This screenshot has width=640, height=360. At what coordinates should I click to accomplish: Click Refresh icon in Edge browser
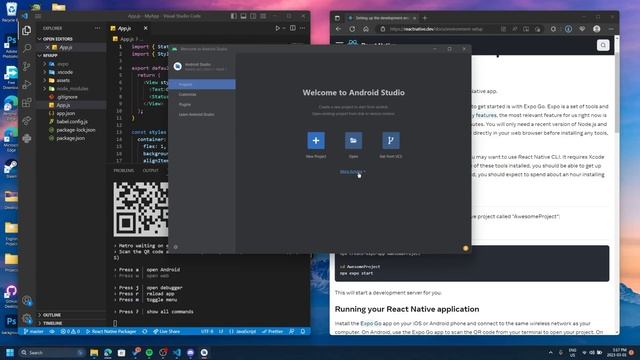pos(352,29)
